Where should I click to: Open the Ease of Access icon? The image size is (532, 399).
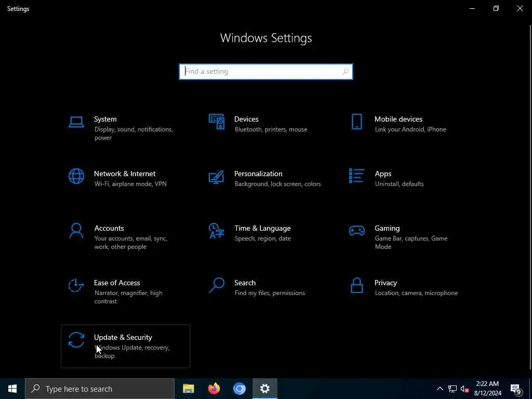tap(76, 285)
